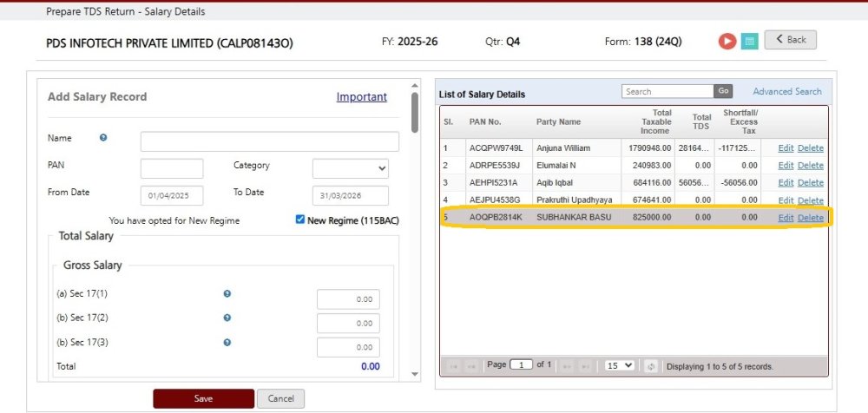Go to first page of salary list
Image resolution: width=868 pixels, height=413 pixels.
pos(453,366)
